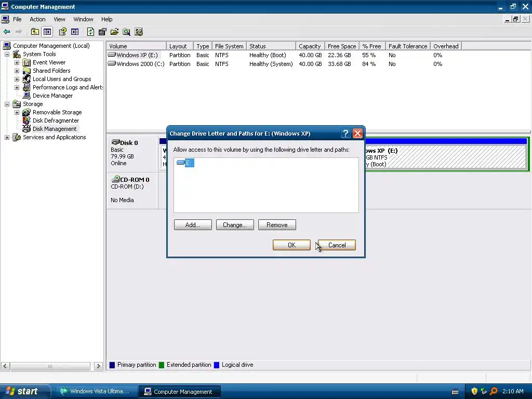Open the File menu
Viewport: 532px width, 399px height.
click(17, 19)
